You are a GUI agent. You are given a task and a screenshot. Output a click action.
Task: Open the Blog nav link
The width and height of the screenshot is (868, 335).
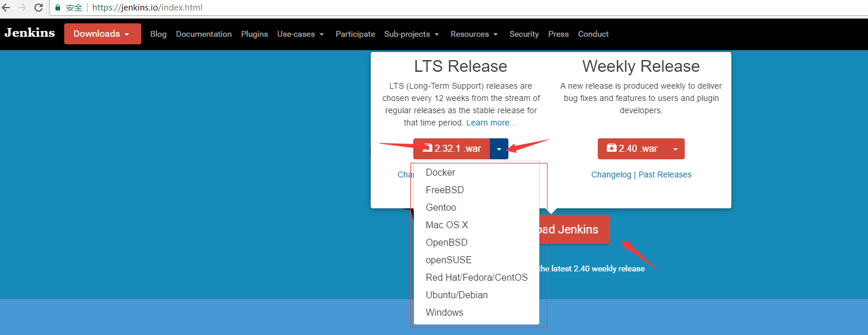[158, 34]
